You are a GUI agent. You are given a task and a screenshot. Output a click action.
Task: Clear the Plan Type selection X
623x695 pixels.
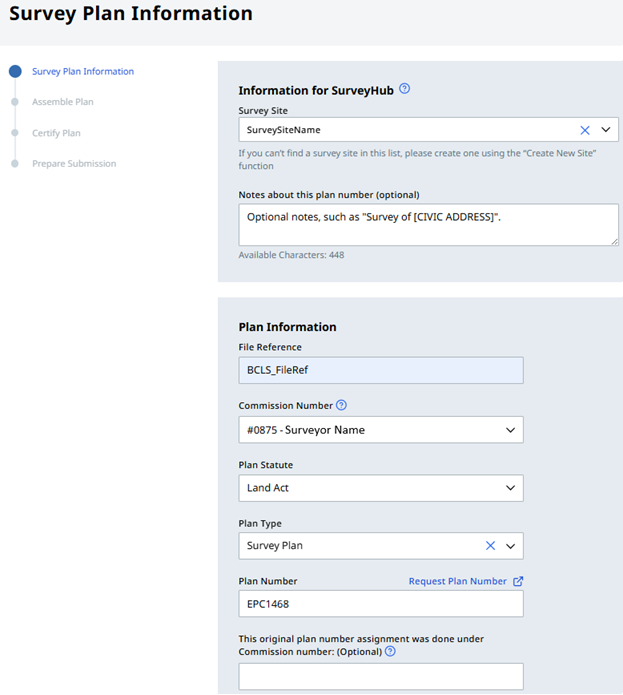tap(490, 546)
